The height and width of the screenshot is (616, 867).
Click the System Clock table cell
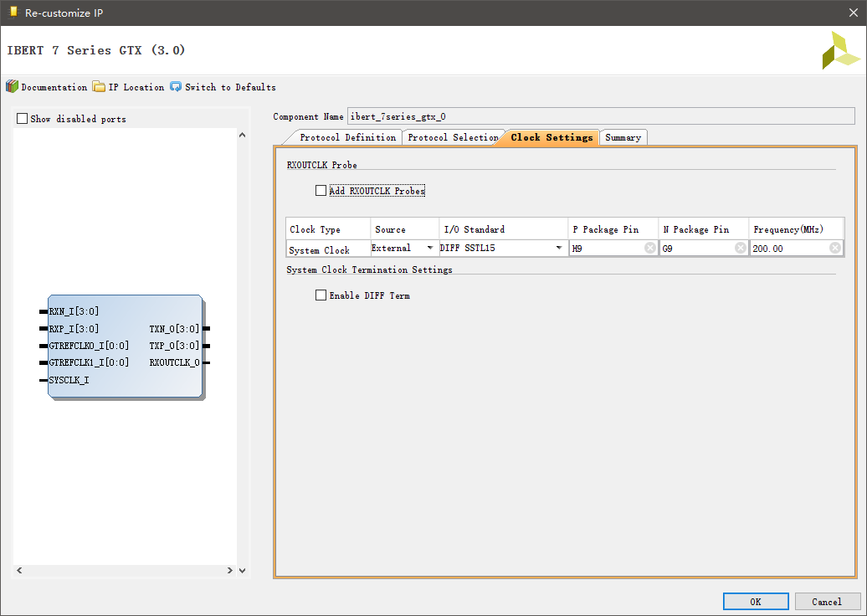click(x=328, y=249)
